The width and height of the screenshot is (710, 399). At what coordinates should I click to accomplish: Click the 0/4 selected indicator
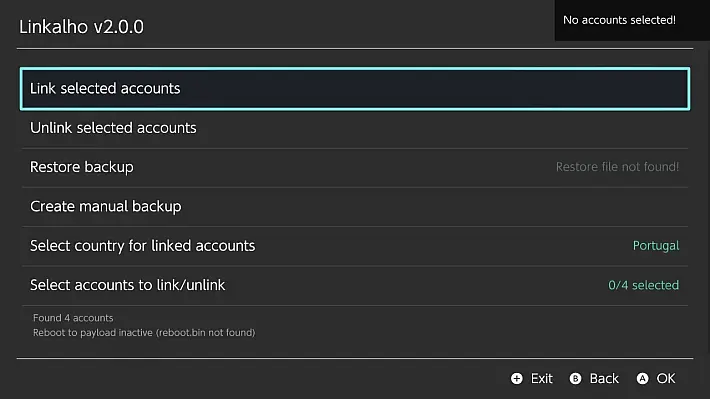click(x=643, y=285)
